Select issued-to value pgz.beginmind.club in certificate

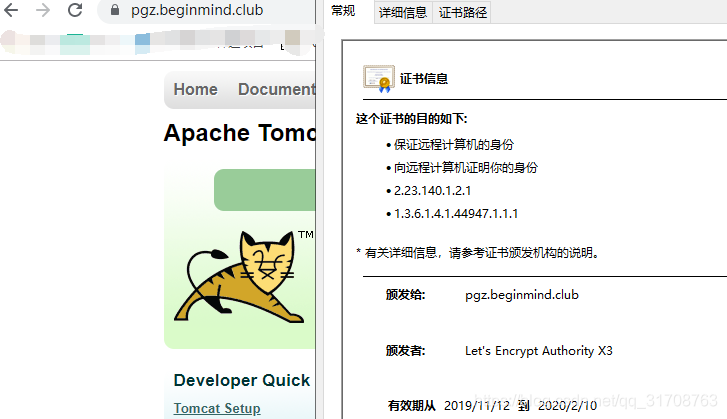pyautogui.click(x=522, y=295)
